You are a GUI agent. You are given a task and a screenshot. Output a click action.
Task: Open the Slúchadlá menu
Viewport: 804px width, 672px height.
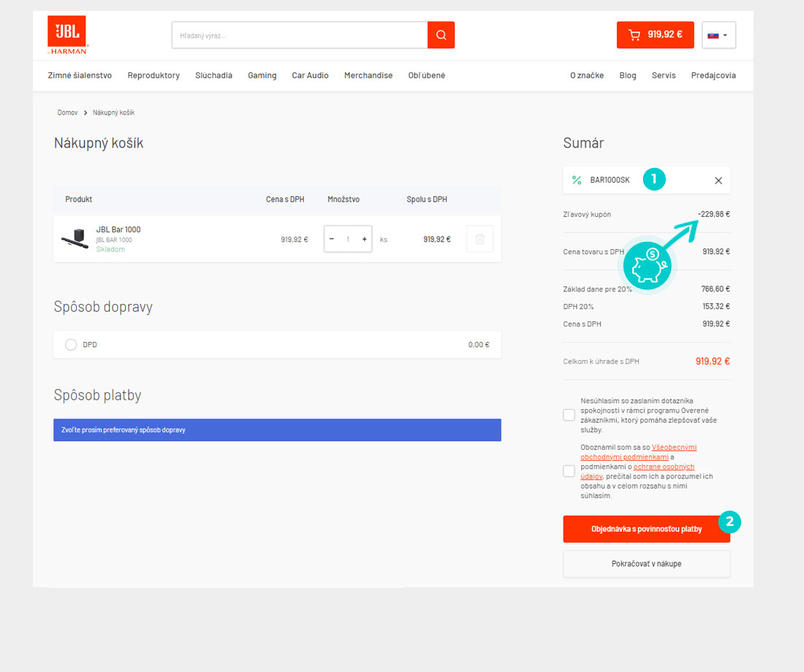click(x=214, y=75)
